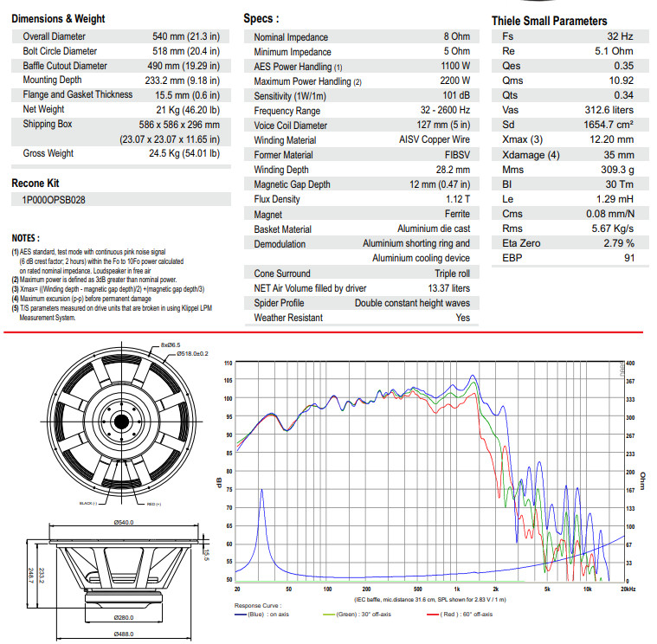Click the Flux Density value '1.12 T'
The height and width of the screenshot is (644, 657).
tap(458, 199)
